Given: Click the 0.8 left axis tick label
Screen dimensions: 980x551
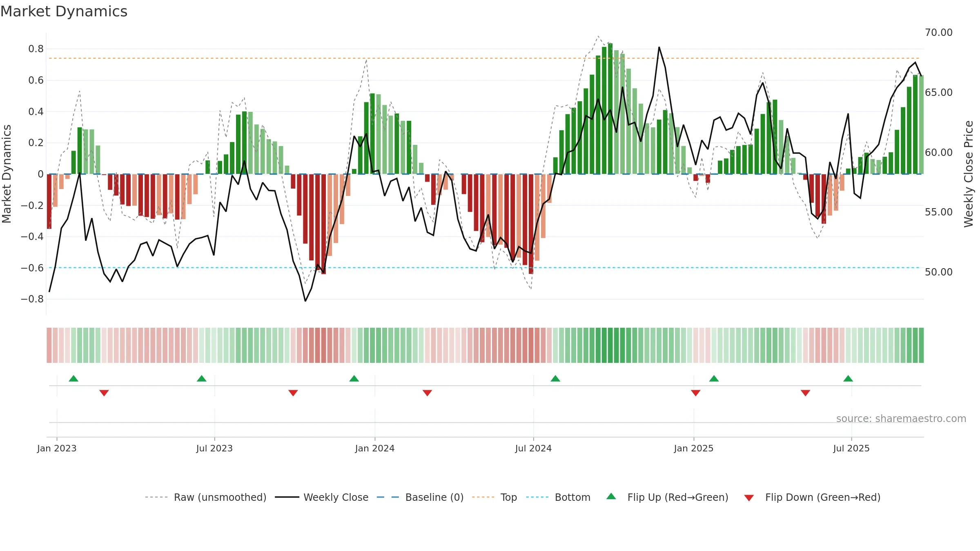Looking at the screenshot, I should pos(36,49).
